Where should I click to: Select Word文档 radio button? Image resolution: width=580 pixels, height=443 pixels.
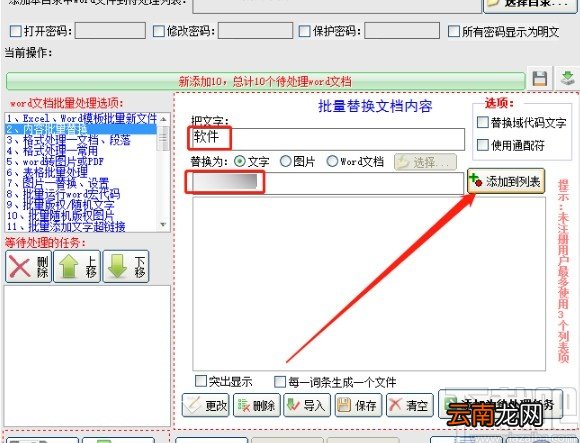[x=332, y=161]
